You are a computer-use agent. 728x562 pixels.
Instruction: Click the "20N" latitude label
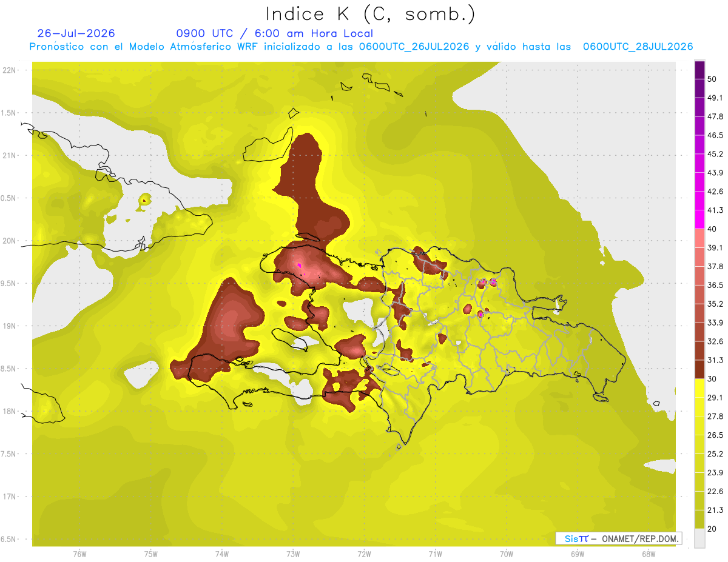[x=10, y=241]
